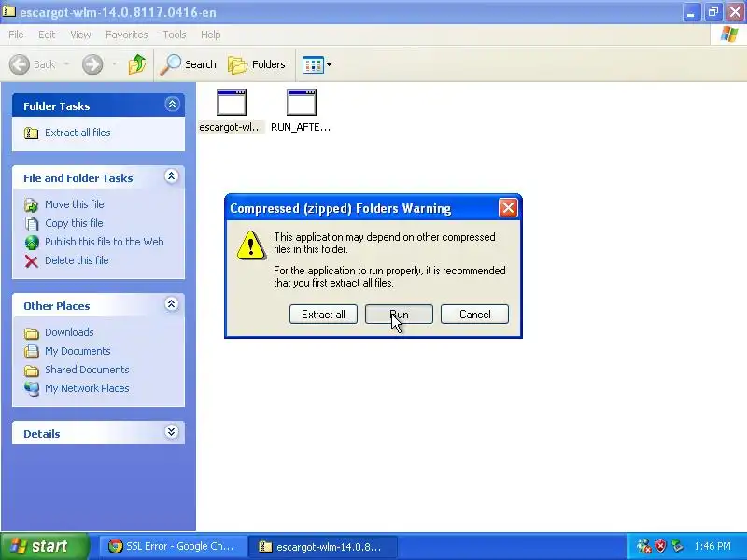The image size is (747, 560).
Task: Click the zip folder icon in title bar
Action: tap(8, 10)
